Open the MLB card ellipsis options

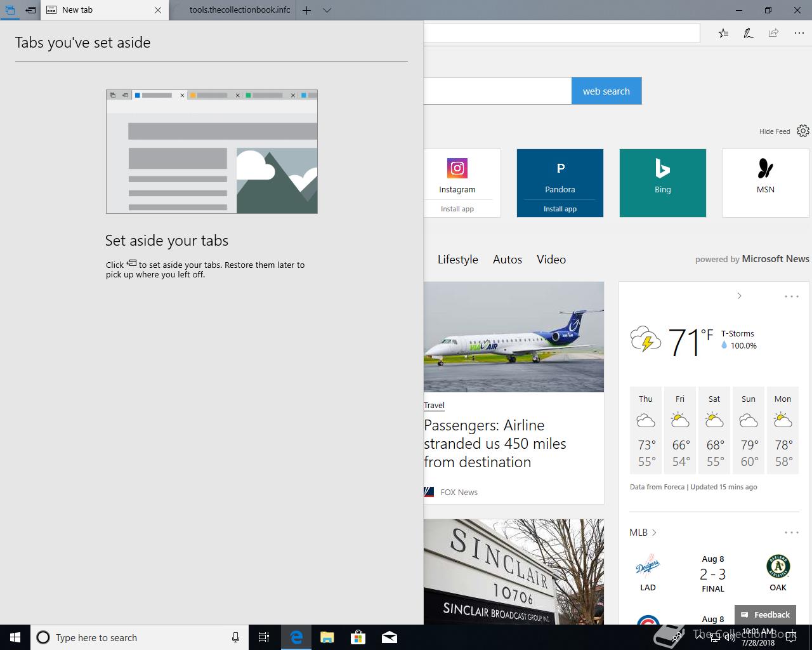[791, 533]
